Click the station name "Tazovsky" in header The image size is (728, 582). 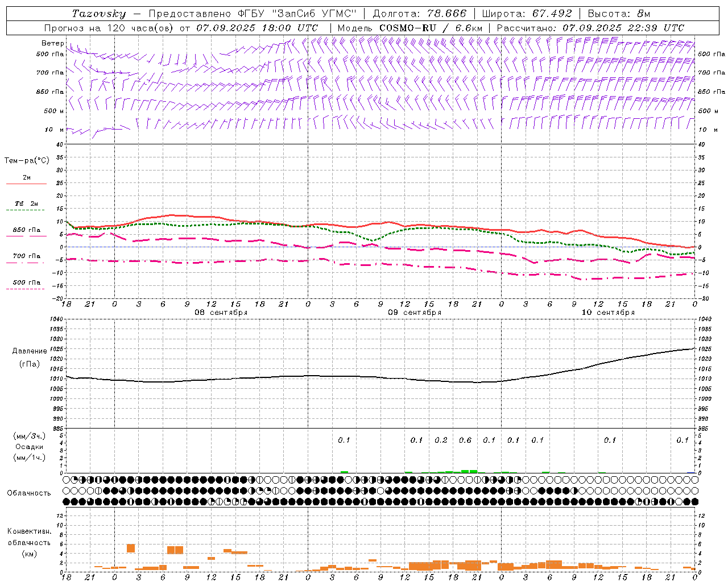click(x=99, y=14)
